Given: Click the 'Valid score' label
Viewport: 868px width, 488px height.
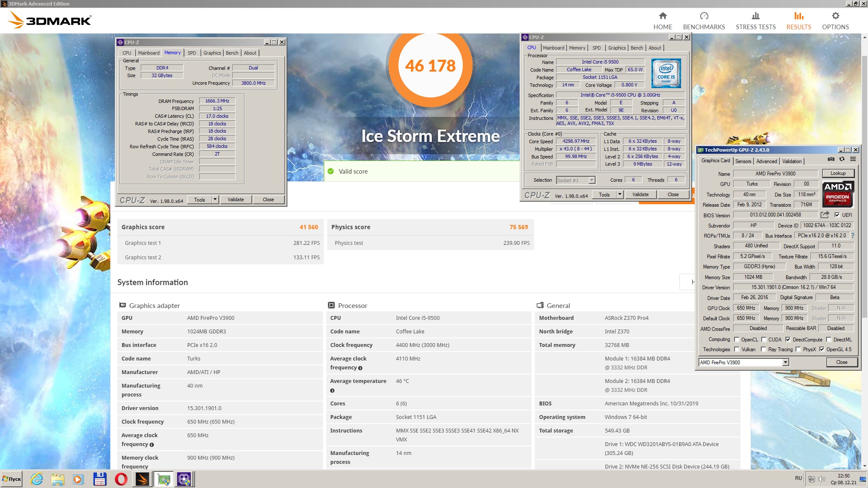Looking at the screenshot, I should tap(353, 172).
